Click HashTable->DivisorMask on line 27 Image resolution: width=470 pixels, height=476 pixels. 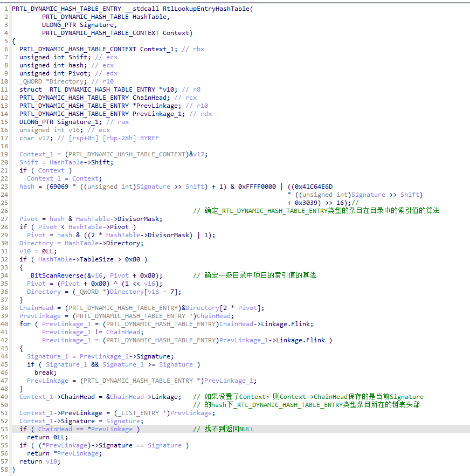(x=117, y=219)
